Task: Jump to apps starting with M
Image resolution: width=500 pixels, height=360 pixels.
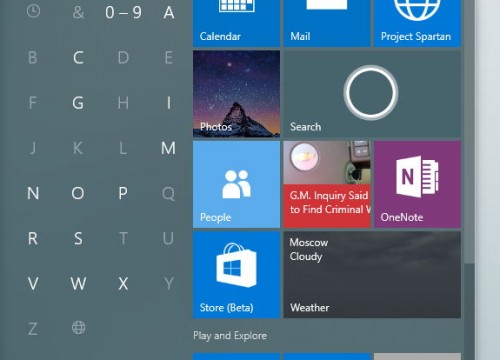Action: pos(168,148)
